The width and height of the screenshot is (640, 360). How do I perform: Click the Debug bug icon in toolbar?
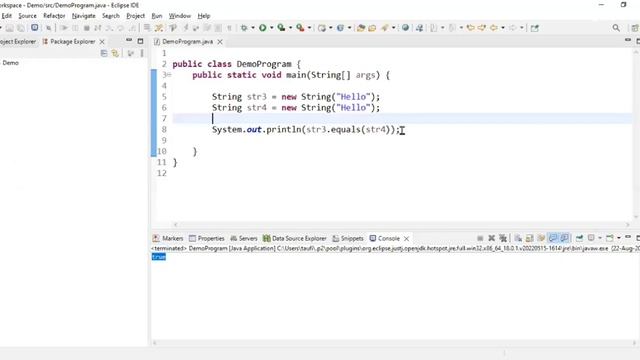pyautogui.click(x=244, y=28)
